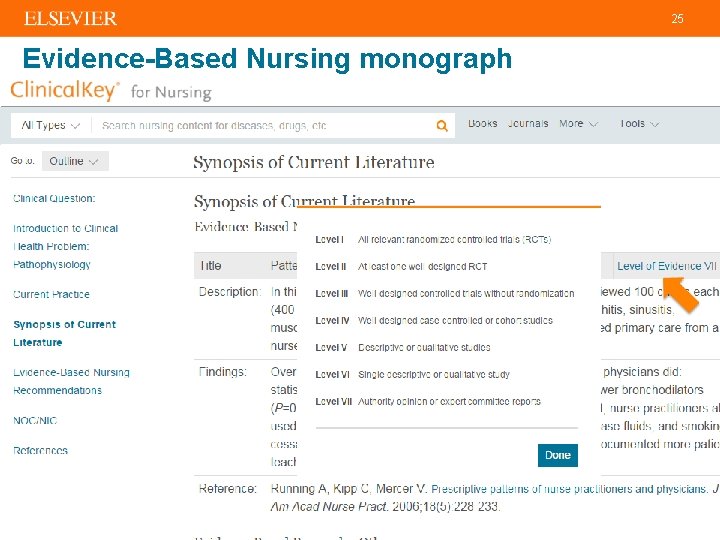Click the ClinicalKey for Nursing logo
720x540 pixels.
pyautogui.click(x=110, y=91)
